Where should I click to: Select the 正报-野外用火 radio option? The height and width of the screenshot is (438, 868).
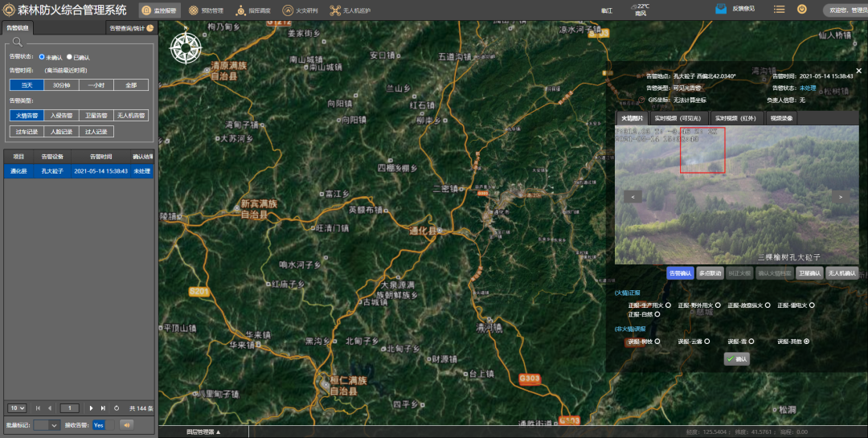718,305
